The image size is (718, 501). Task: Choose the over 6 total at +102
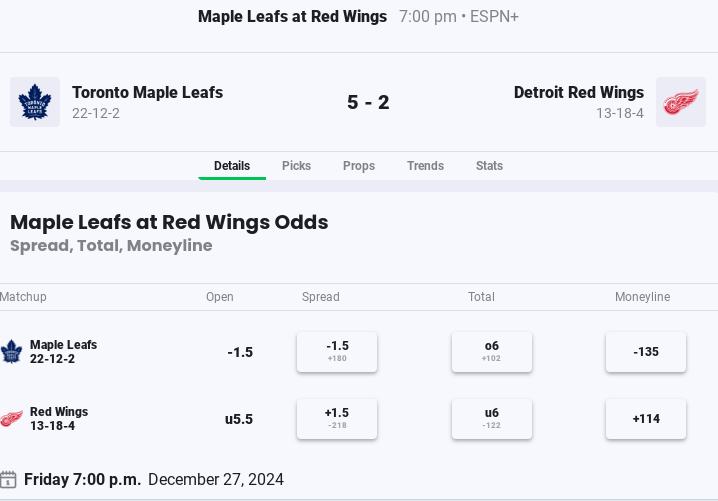(x=492, y=352)
